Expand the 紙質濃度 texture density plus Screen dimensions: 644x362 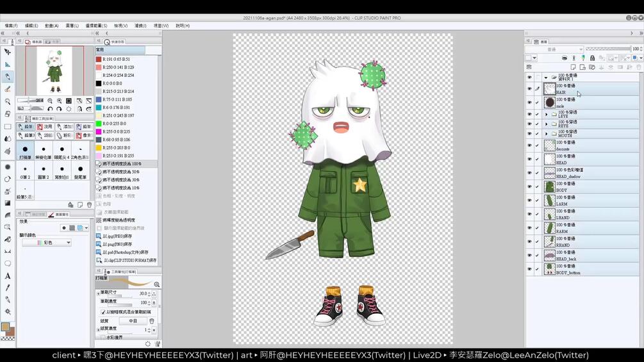click(x=98, y=329)
